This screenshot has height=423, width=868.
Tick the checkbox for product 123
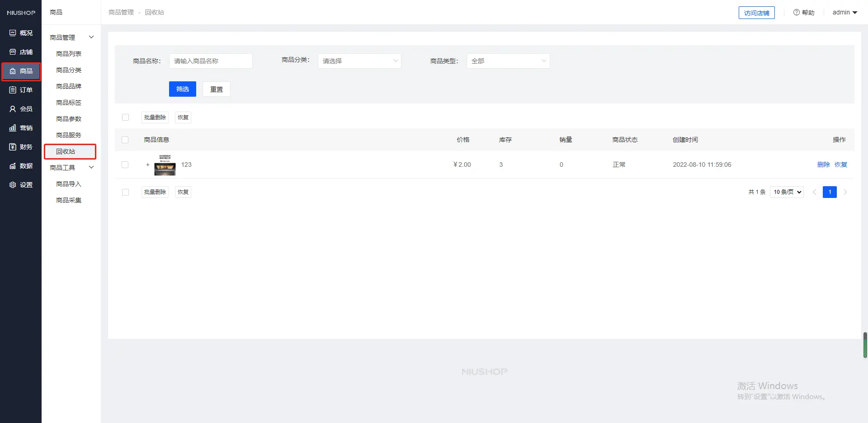125,165
